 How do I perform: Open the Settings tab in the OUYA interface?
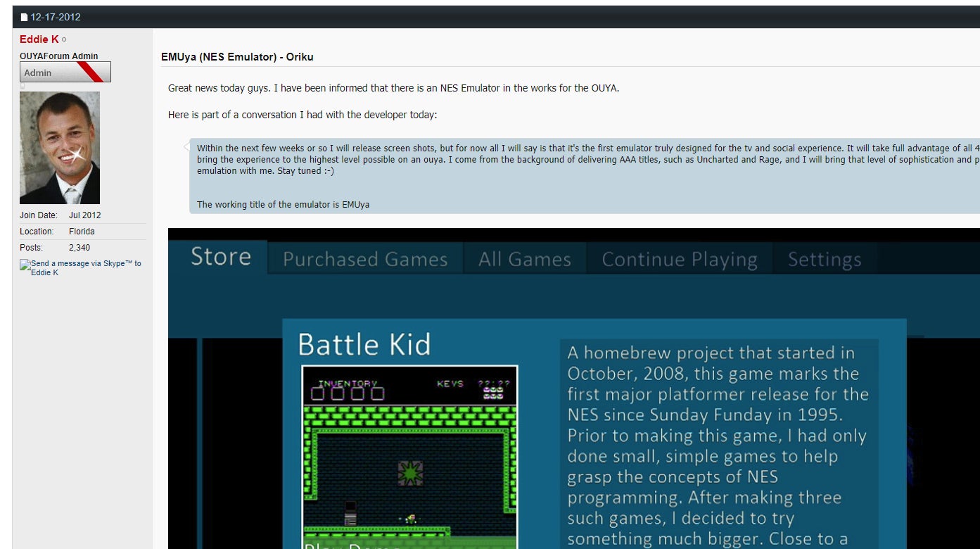(x=824, y=259)
